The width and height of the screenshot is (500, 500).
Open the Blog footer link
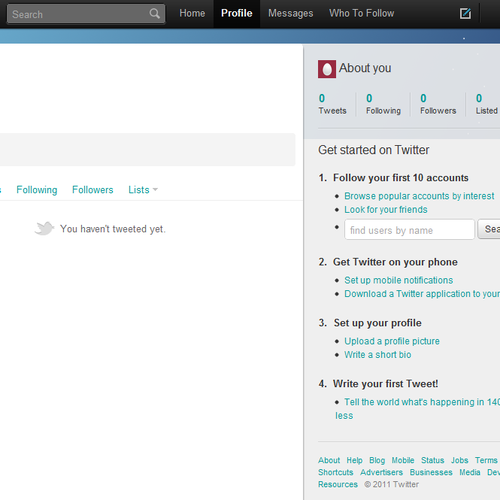377,460
